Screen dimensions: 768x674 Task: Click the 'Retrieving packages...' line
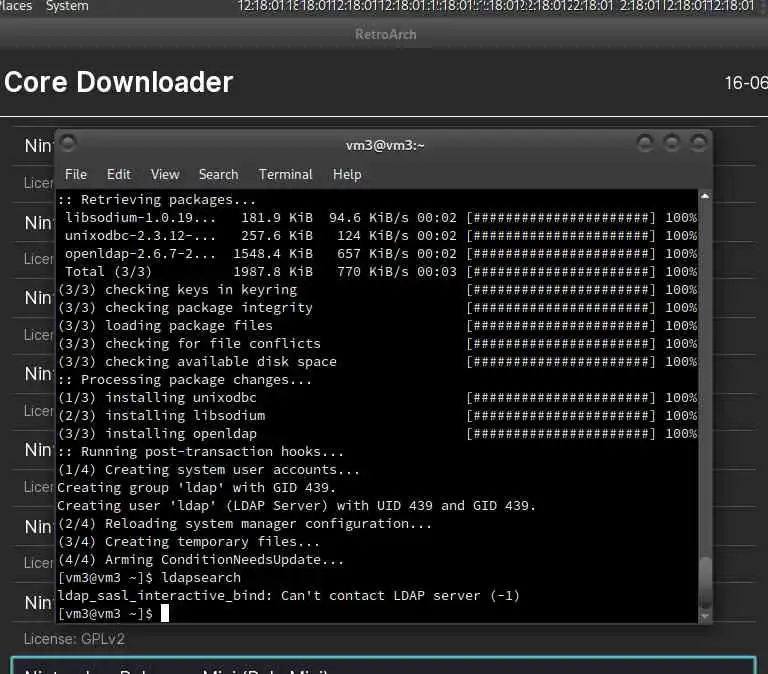tap(157, 200)
